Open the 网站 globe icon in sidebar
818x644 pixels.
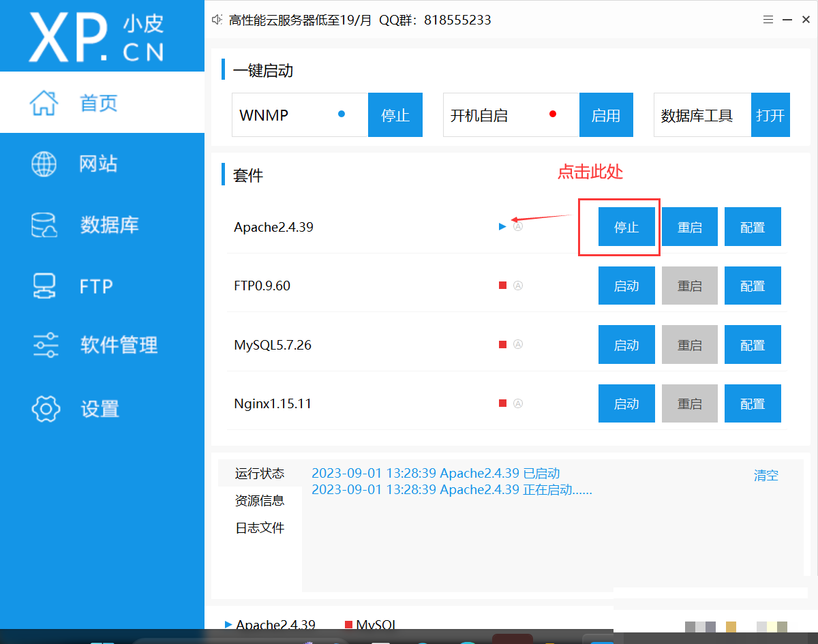(x=44, y=164)
